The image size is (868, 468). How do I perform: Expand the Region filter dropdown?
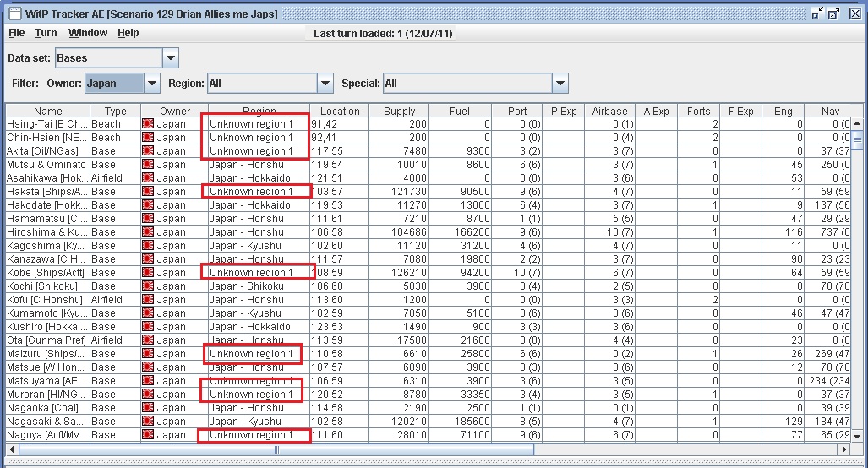point(325,84)
